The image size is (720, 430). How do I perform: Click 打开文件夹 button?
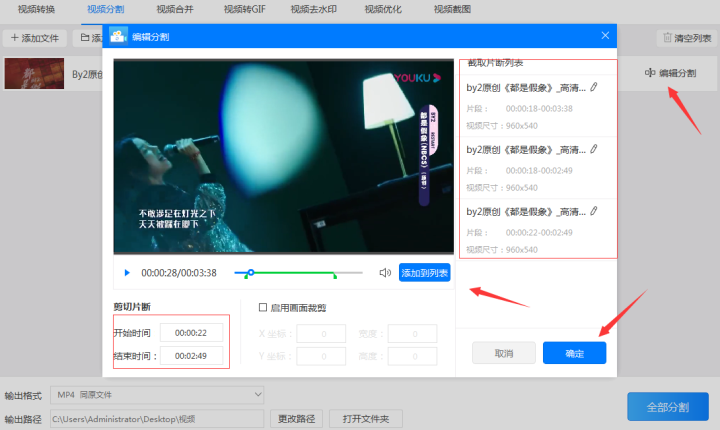366,419
